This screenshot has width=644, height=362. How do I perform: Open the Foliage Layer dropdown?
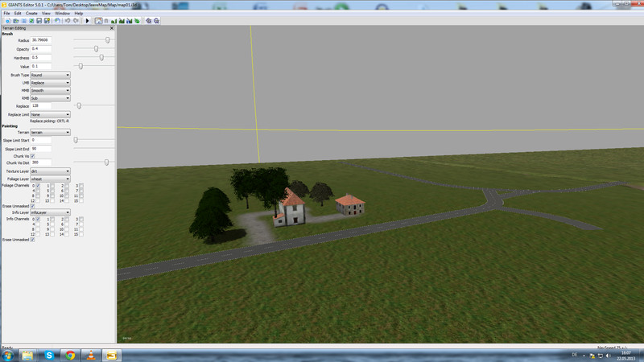(x=50, y=179)
